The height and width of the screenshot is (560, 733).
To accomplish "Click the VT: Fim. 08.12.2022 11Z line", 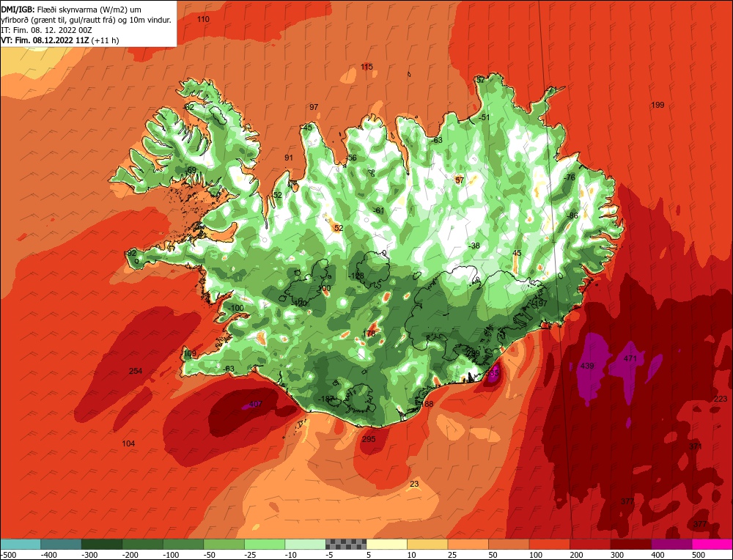I will (x=60, y=40).
